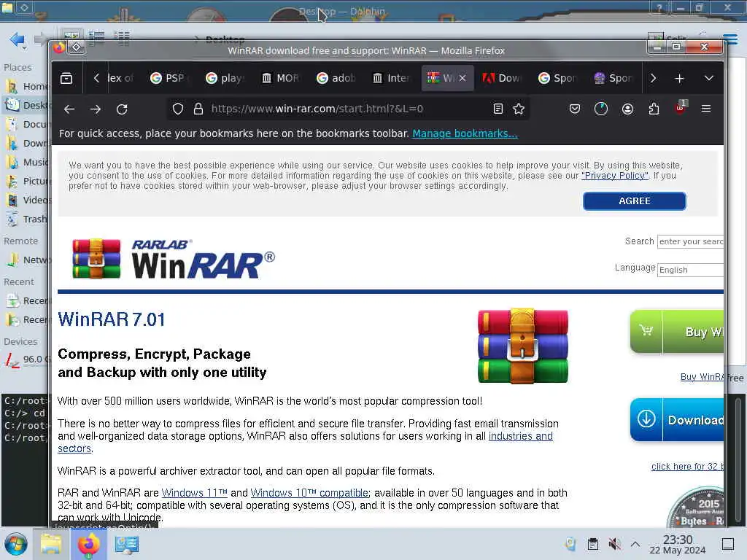Open the Privacy Policy link
747x560 pixels.
click(614, 176)
